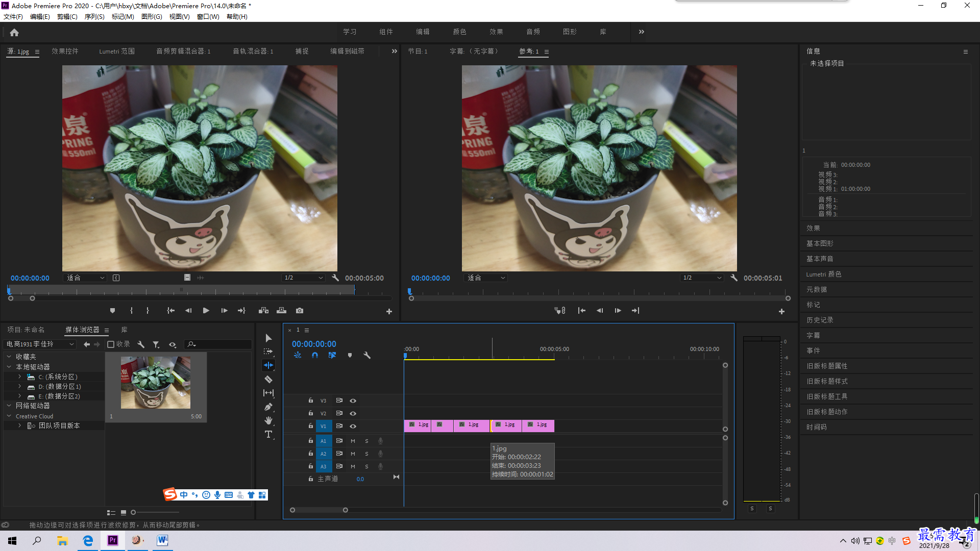Screen dimensions: 980x551
Task: Click the Insert button in Source monitor
Action: tap(264, 311)
